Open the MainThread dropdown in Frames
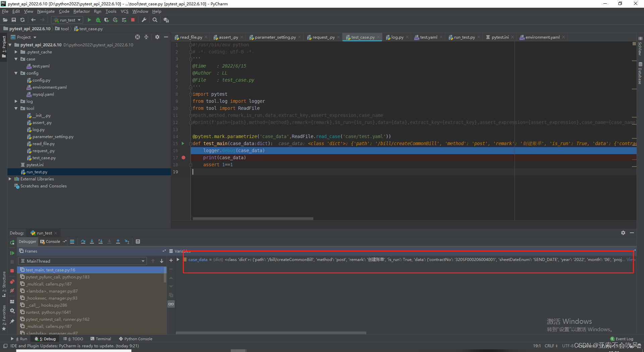 82,261
